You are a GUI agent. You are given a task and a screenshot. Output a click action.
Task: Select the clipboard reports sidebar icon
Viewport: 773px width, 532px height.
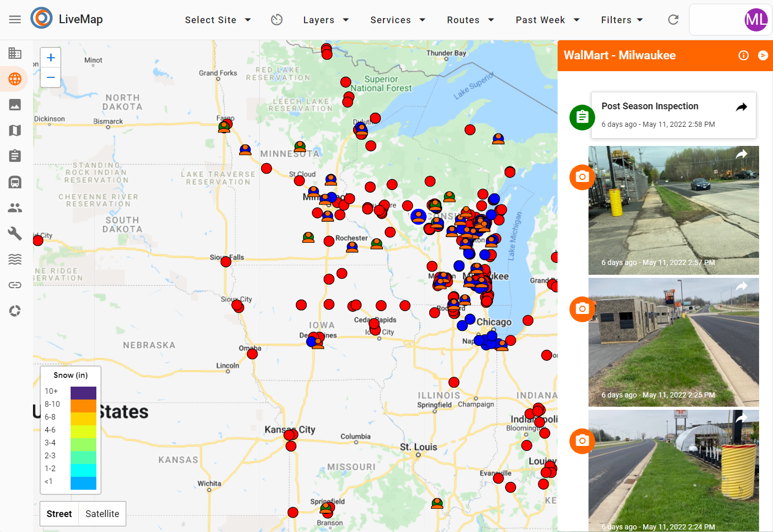point(15,156)
